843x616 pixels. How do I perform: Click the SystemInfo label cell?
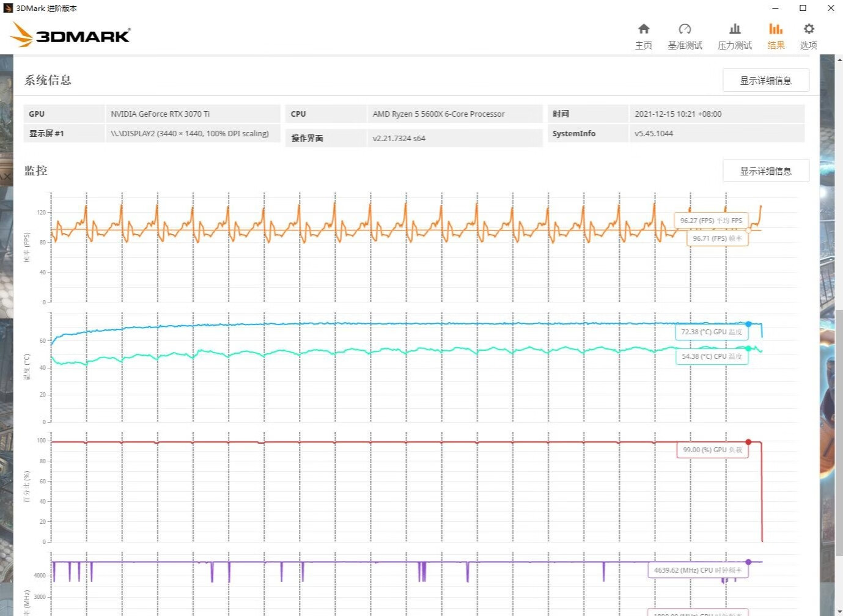(587, 133)
